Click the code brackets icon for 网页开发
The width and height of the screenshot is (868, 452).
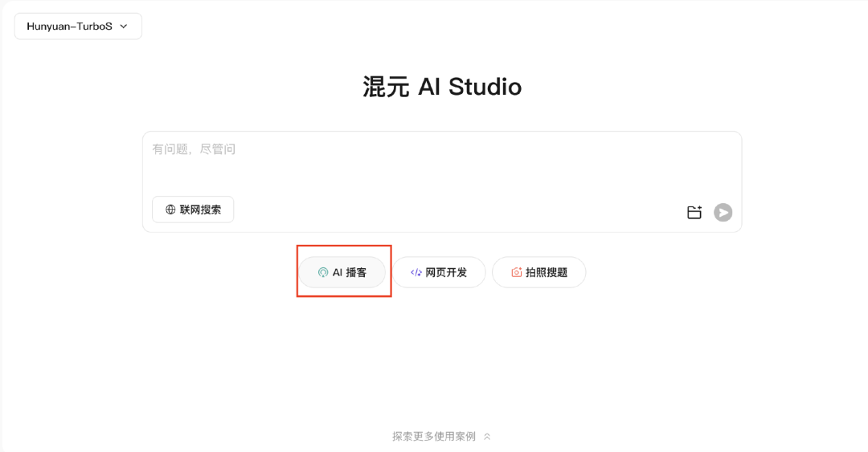click(416, 272)
